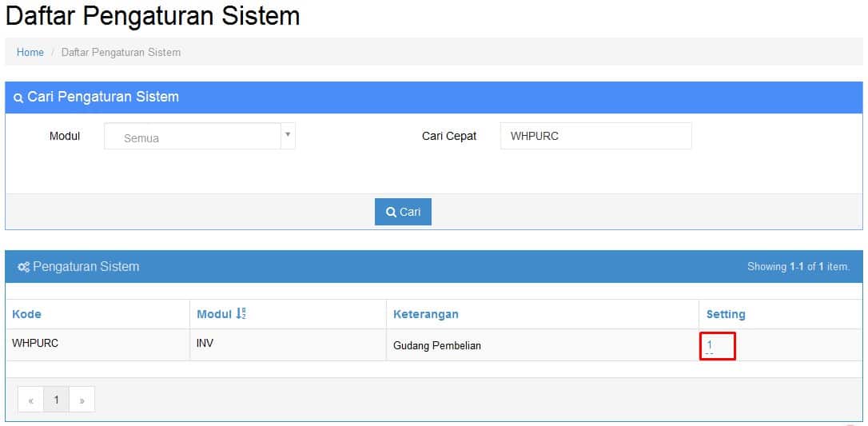Focus the Cari Cepat input field

coord(595,136)
